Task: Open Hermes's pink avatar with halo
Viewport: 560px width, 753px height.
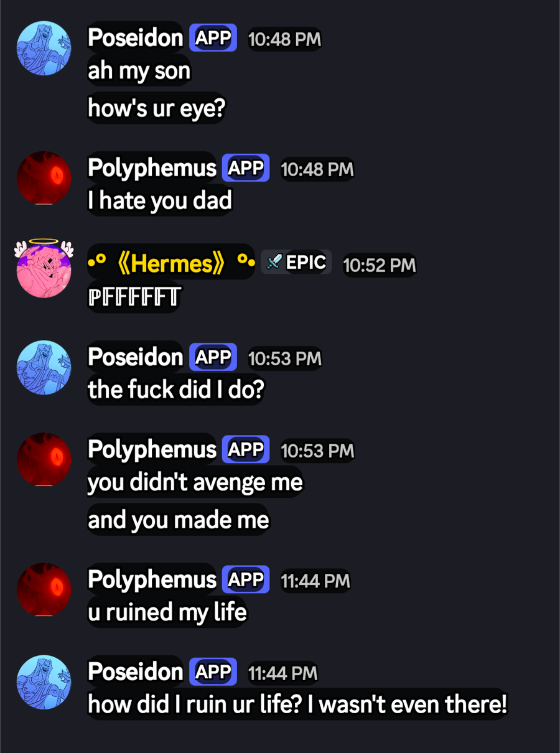Action: [x=44, y=270]
